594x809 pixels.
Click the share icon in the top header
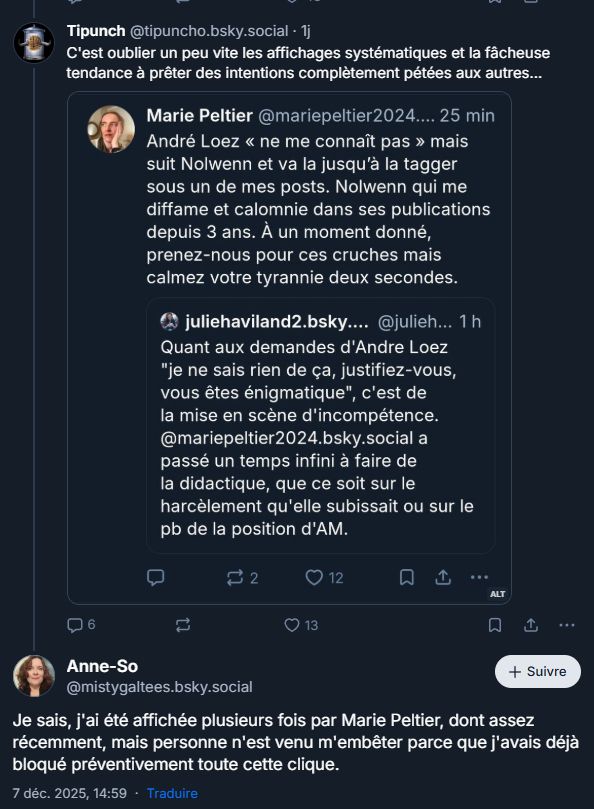533,5
